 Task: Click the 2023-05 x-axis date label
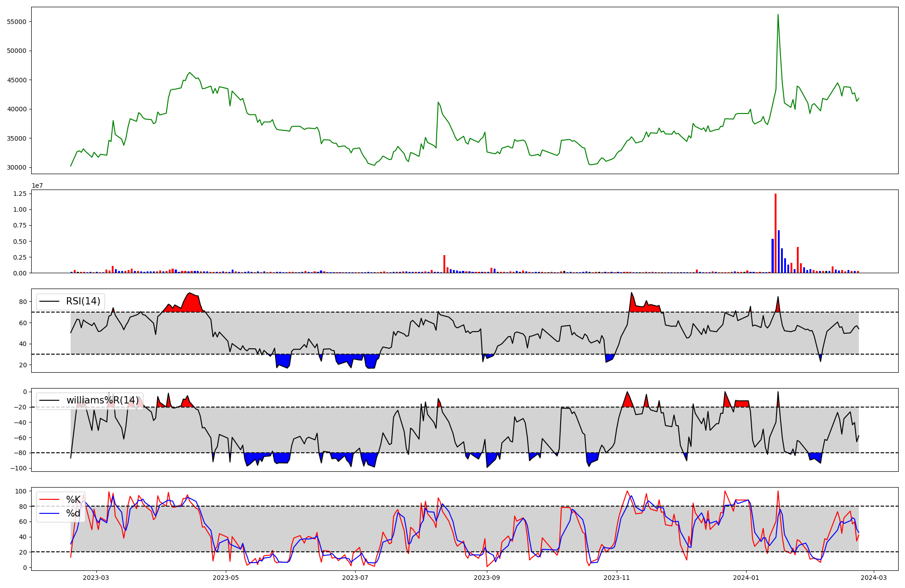click(225, 578)
